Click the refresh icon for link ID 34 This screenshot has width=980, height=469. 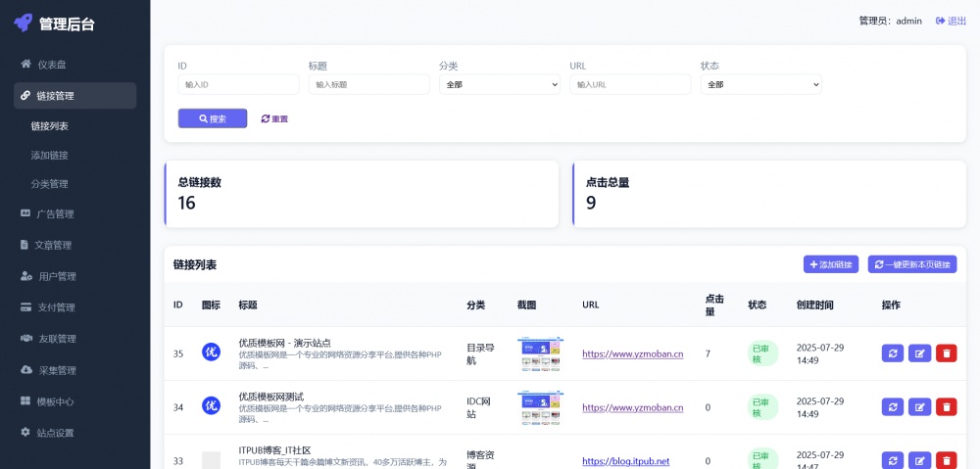coord(893,406)
